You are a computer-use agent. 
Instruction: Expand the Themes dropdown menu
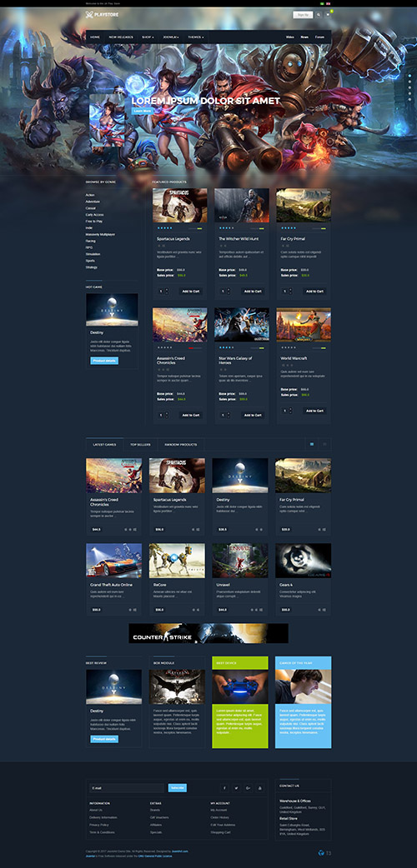[196, 37]
